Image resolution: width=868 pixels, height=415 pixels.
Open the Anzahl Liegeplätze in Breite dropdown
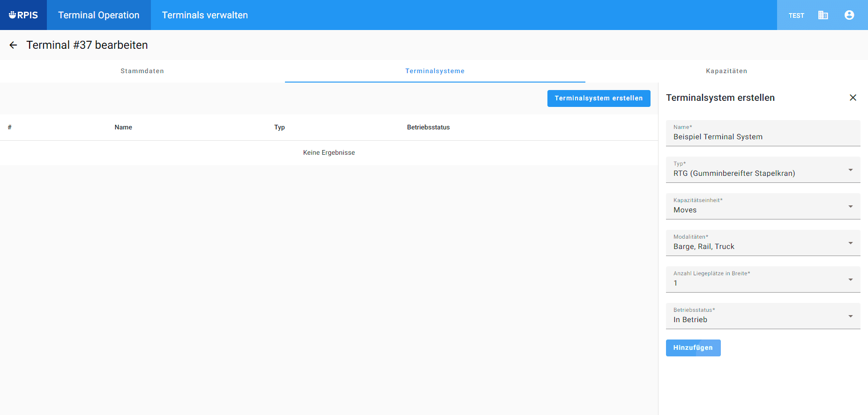coord(763,279)
